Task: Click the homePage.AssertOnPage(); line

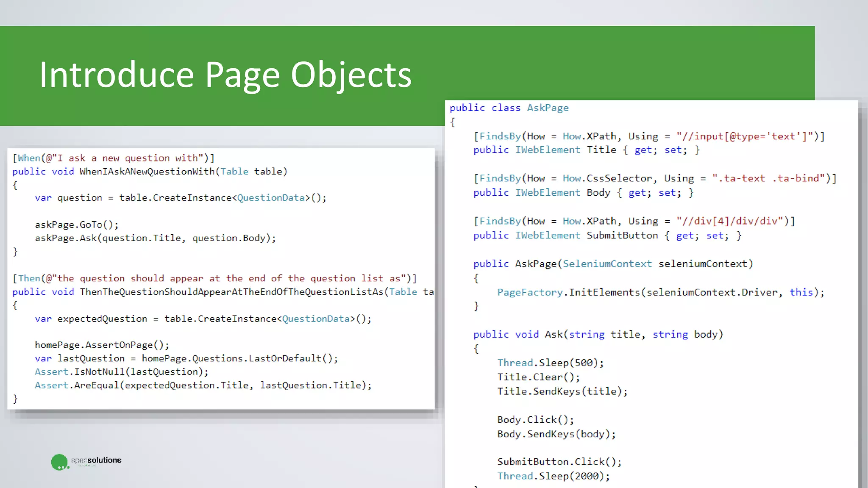Action: (102, 345)
